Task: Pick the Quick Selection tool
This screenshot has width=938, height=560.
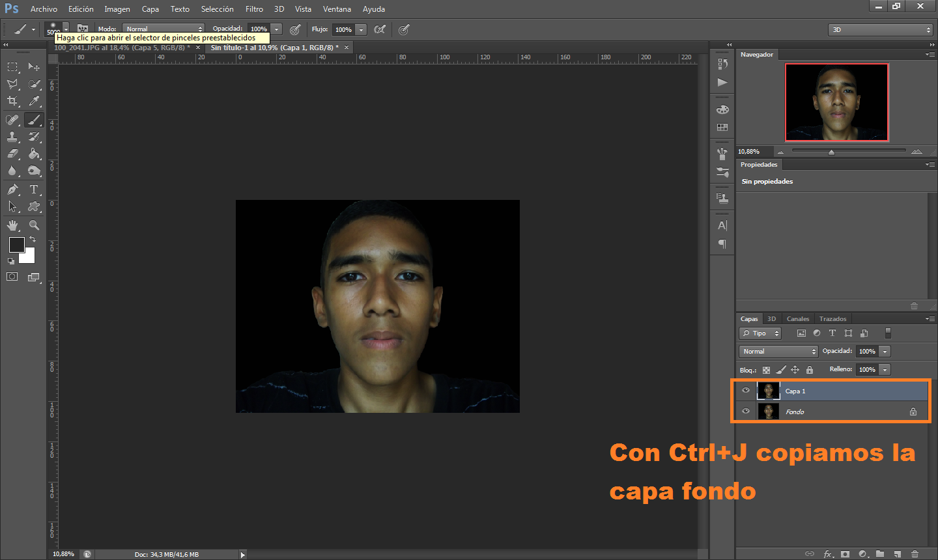Action: click(x=34, y=84)
